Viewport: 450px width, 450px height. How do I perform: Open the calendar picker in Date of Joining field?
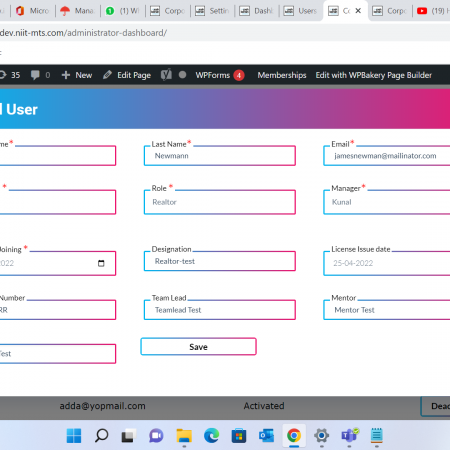pos(101,263)
